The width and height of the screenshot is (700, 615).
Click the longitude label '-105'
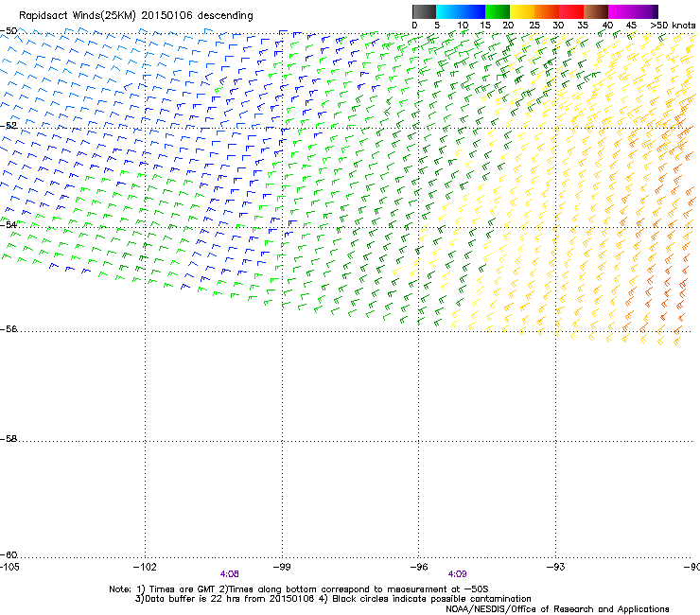[x=9, y=567]
